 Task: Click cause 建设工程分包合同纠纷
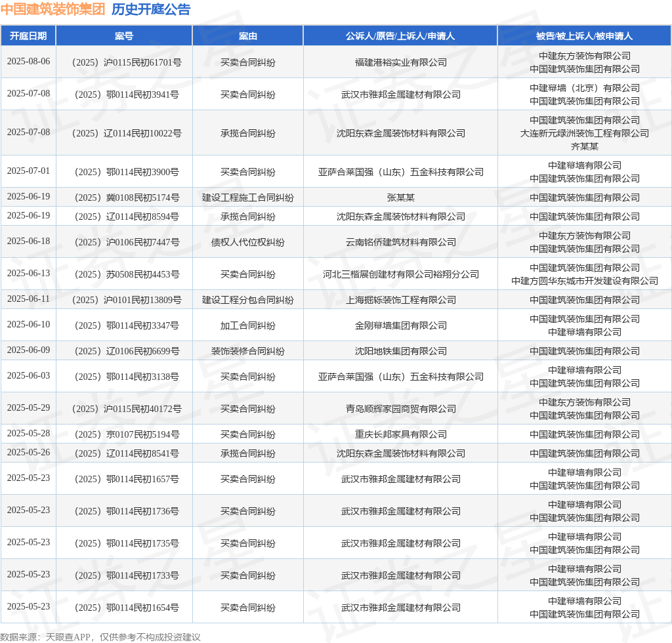pos(247,300)
